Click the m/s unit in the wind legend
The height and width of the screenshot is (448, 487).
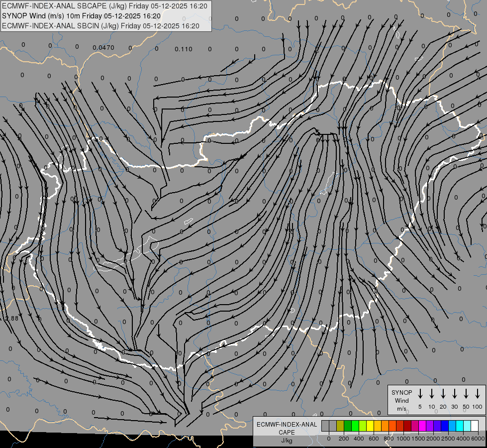(401, 409)
